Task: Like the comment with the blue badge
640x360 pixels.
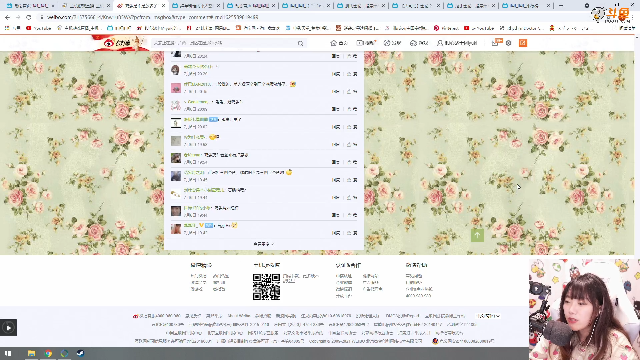Action: pyautogui.click(x=353, y=127)
